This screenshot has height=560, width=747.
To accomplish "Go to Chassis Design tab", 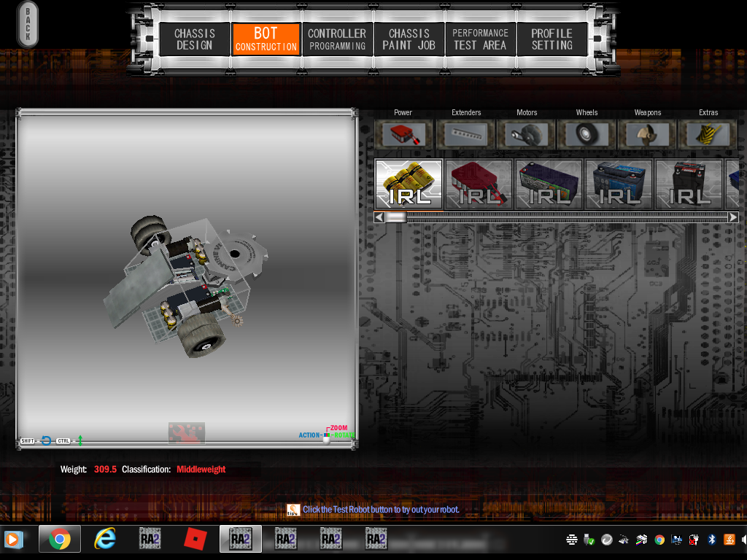I will pos(194,39).
